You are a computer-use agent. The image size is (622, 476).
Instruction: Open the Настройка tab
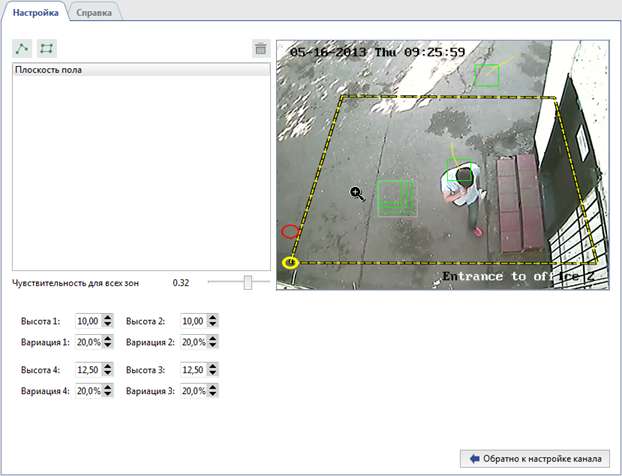tap(35, 12)
